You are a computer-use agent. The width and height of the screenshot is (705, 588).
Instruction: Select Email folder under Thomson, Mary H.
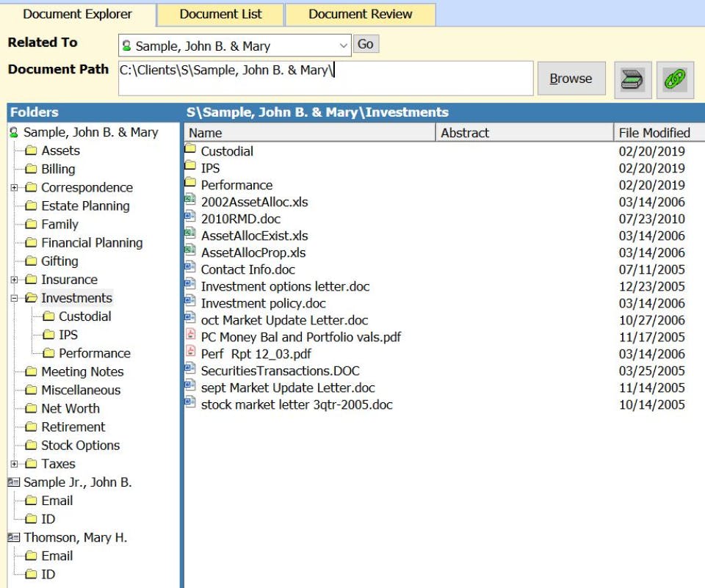[x=57, y=556]
